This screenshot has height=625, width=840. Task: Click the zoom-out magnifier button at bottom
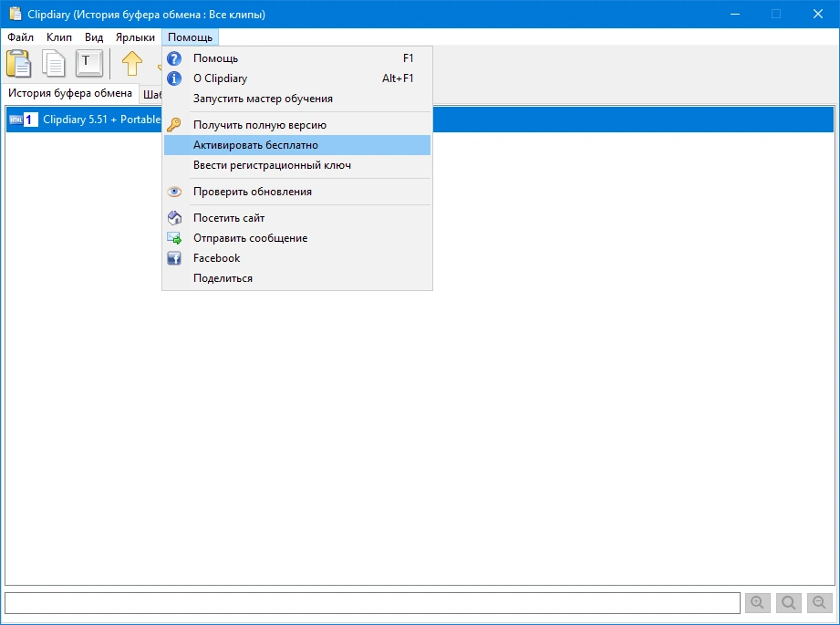pyautogui.click(x=820, y=602)
